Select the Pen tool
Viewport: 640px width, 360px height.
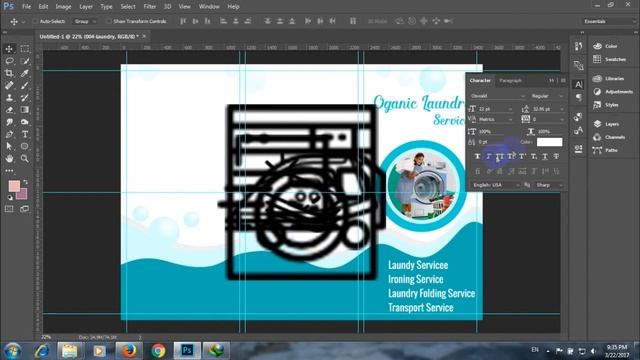click(x=9, y=134)
